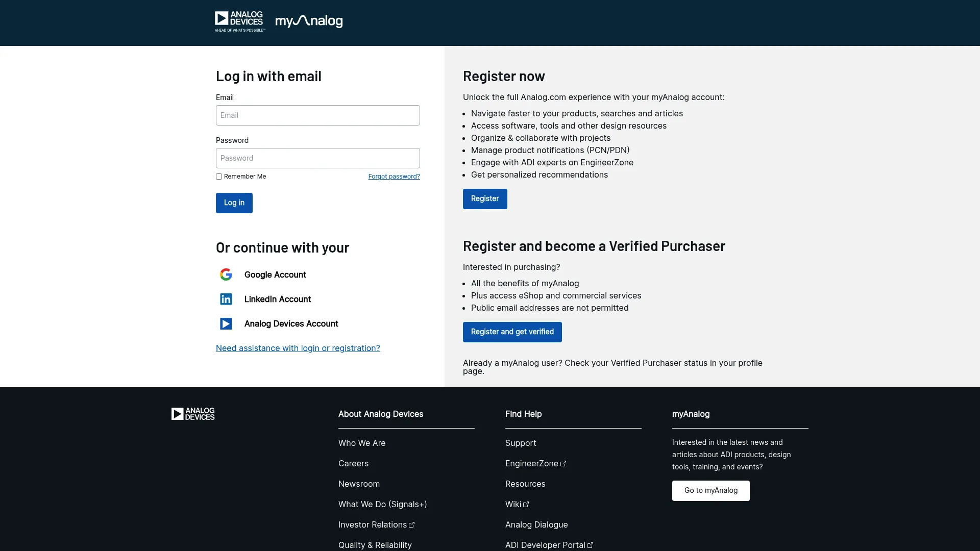The width and height of the screenshot is (980, 551).
Task: Open Quality & Reliability footer link
Action: click(x=375, y=545)
